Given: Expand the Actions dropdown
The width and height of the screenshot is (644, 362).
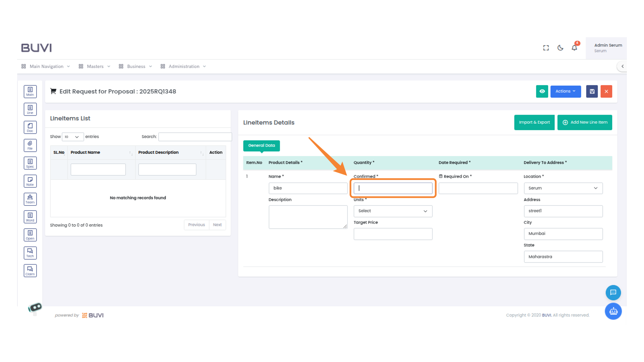Looking at the screenshot, I should pyautogui.click(x=566, y=91).
